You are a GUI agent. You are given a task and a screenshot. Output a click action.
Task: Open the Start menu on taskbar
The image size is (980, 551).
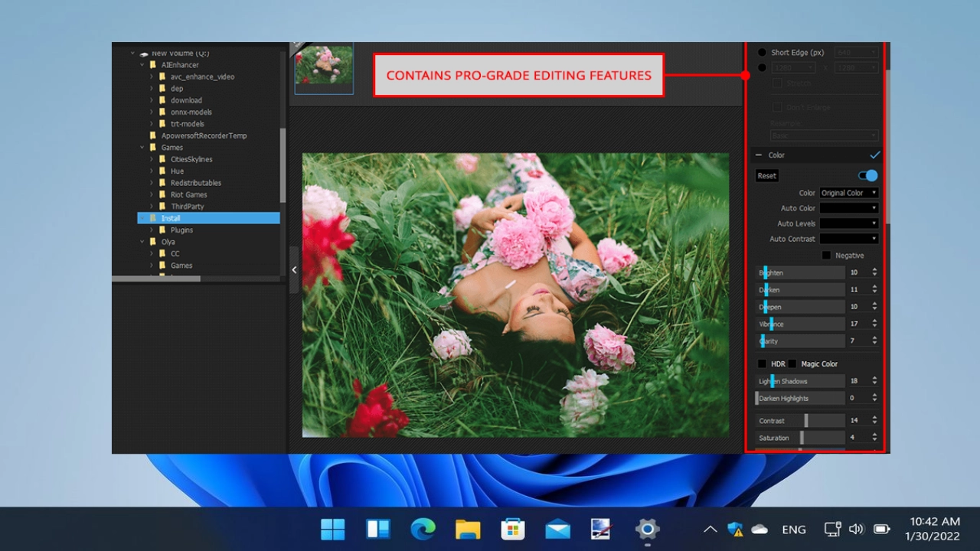[x=332, y=529]
